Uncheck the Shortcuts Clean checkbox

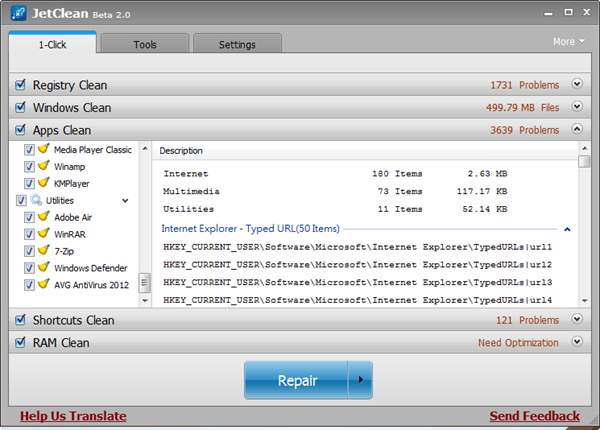[20, 319]
